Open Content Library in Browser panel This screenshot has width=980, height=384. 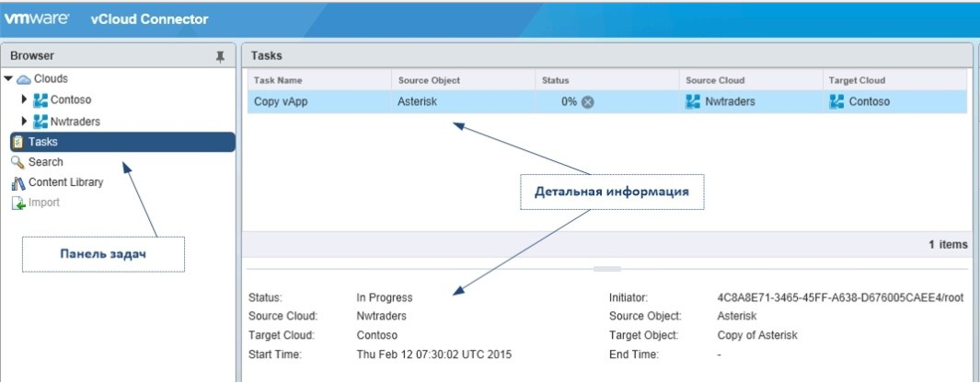(x=65, y=182)
